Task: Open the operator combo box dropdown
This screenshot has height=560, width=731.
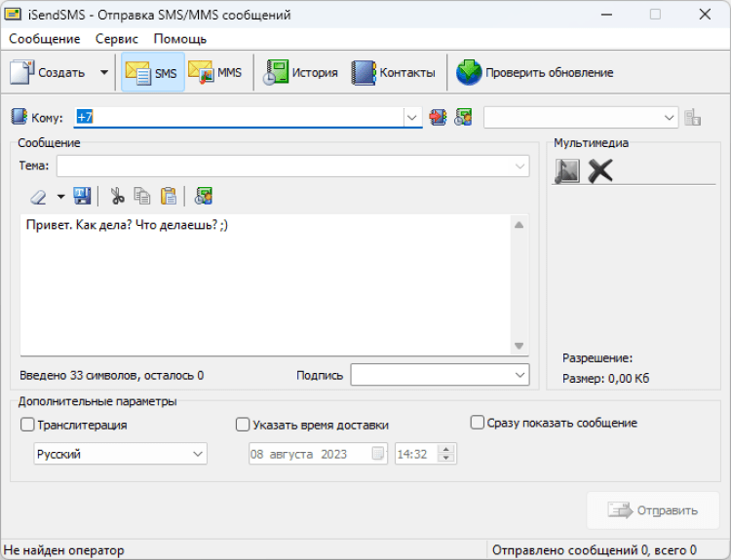Action: (669, 118)
